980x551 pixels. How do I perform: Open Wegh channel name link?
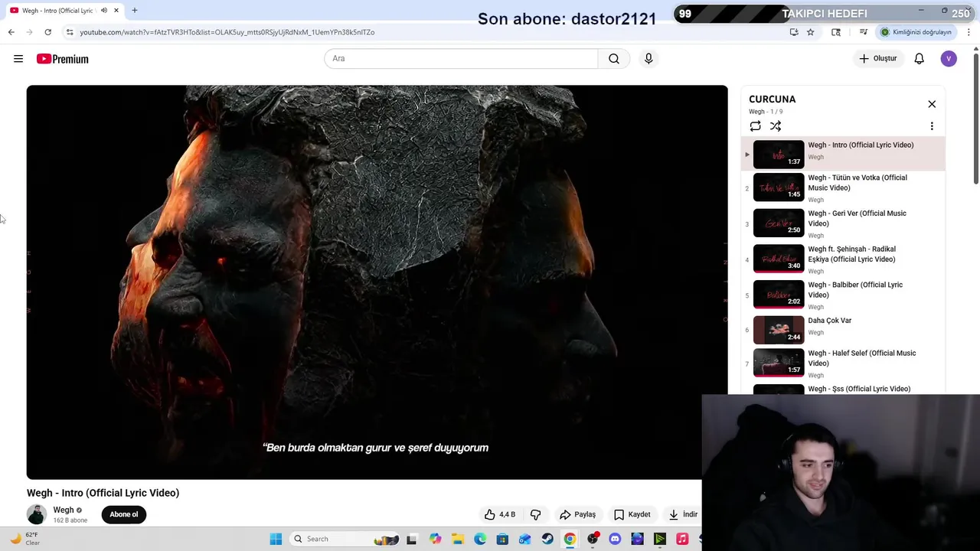[64, 510]
